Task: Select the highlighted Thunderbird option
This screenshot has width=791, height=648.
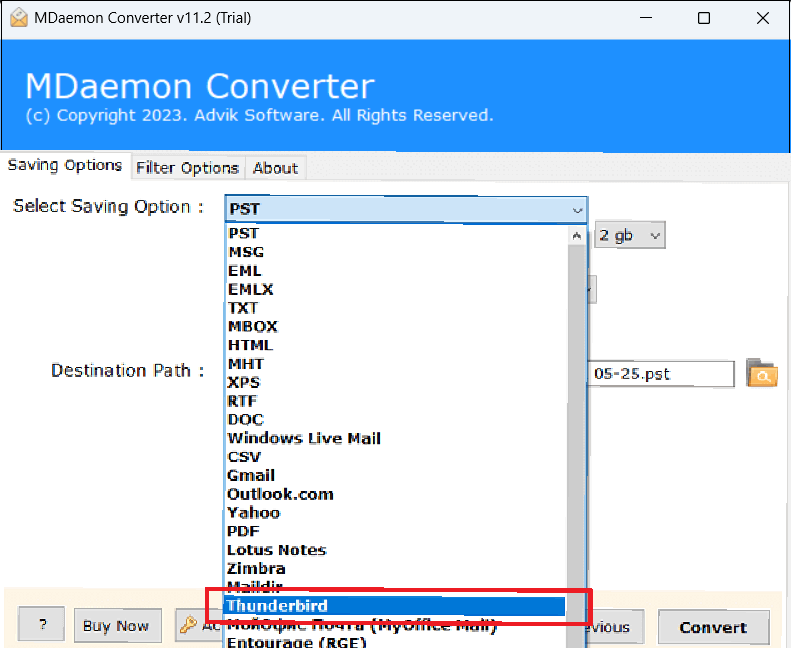Action: tap(396, 606)
